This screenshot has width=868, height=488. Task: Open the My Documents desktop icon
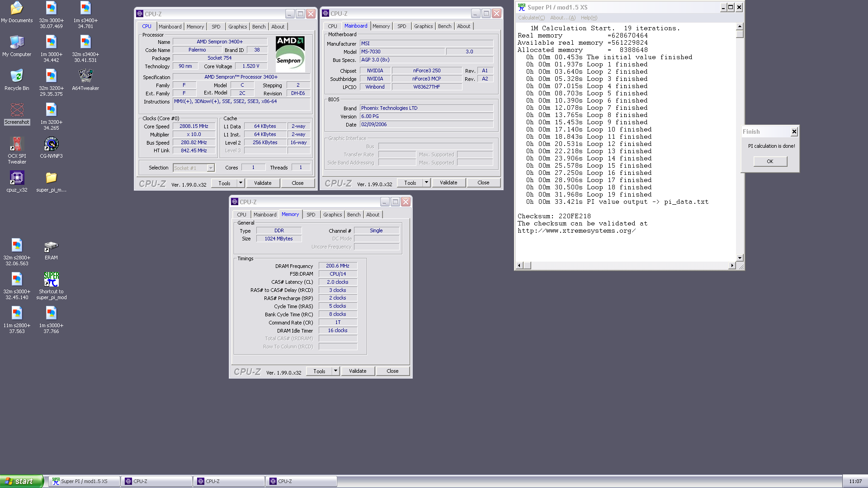[17, 12]
